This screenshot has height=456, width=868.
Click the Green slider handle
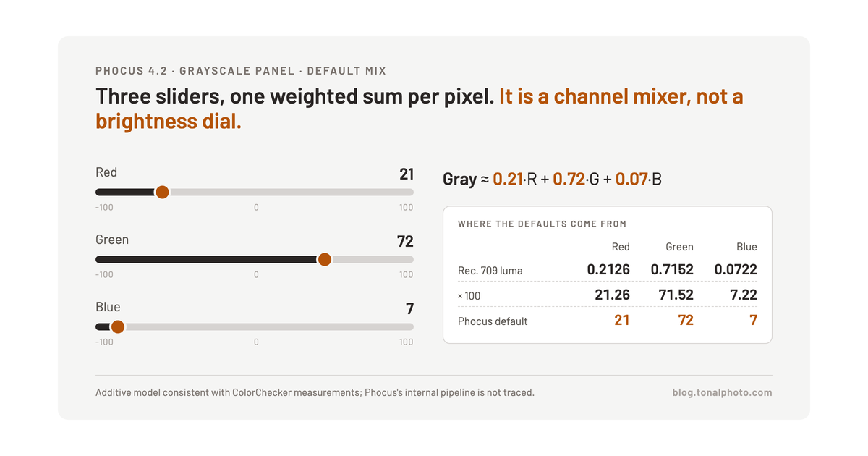[324, 259]
